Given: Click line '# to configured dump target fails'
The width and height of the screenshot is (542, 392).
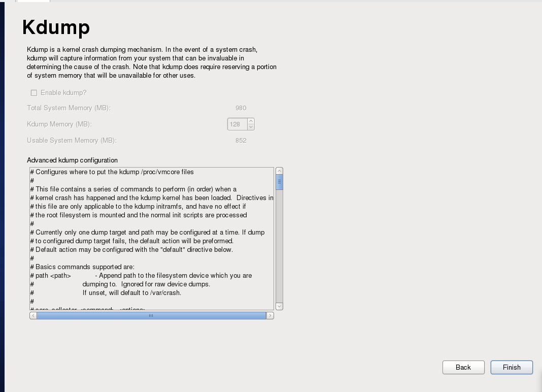Looking at the screenshot, I should (132, 241).
